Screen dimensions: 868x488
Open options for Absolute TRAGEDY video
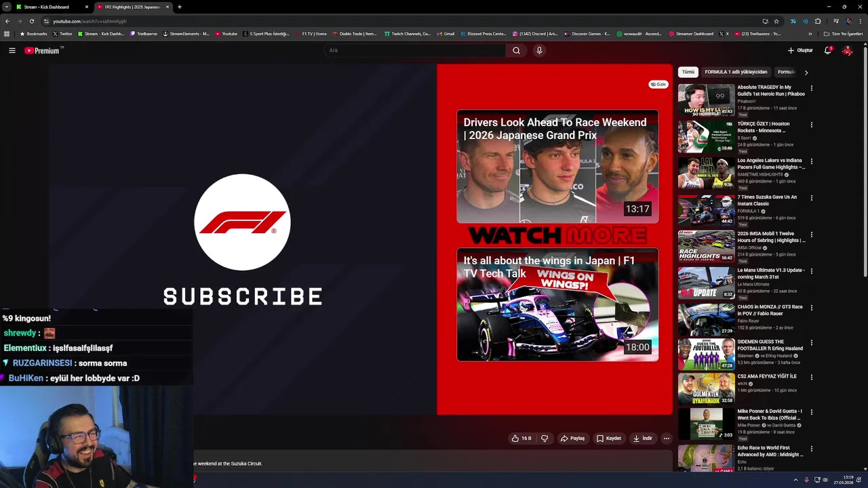pyautogui.click(x=811, y=88)
